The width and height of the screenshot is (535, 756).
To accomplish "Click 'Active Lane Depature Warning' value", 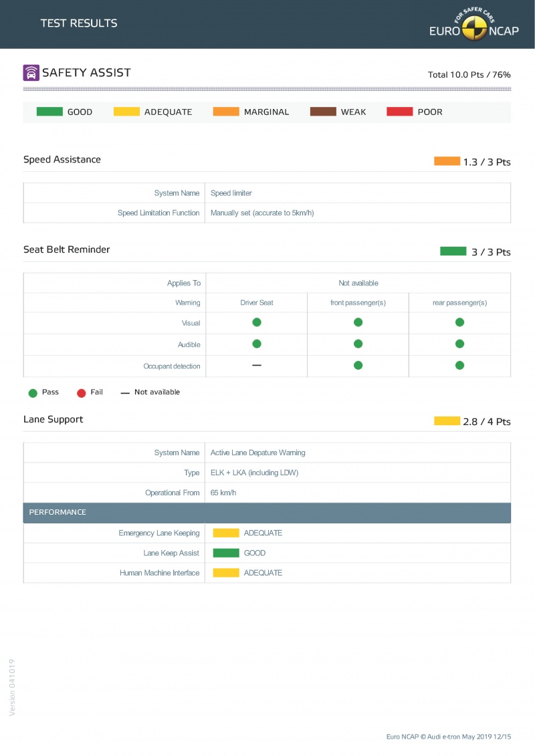I will [257, 453].
